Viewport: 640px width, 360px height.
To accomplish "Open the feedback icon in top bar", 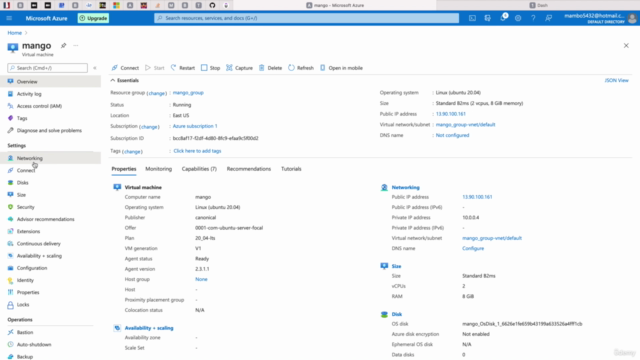I will [x=549, y=18].
